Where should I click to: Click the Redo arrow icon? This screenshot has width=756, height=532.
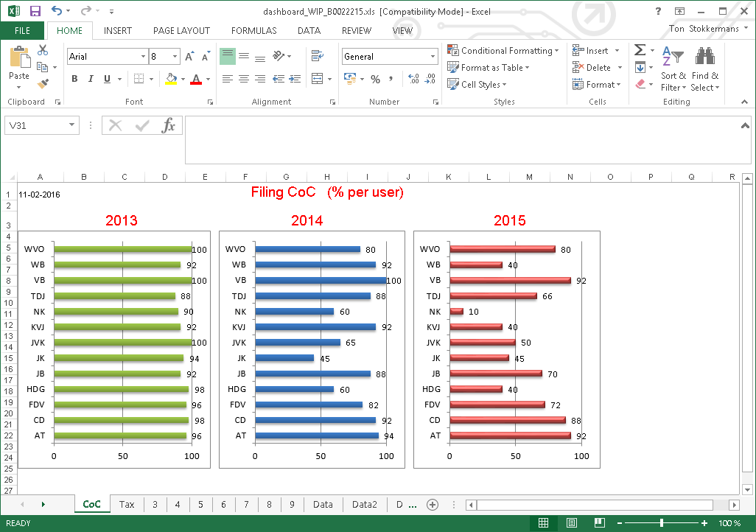(85, 10)
